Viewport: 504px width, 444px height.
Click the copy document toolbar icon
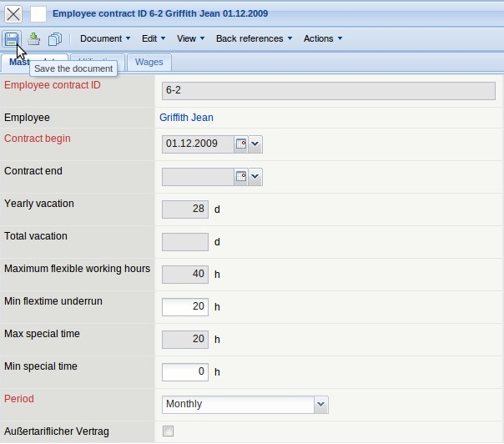pos(55,39)
